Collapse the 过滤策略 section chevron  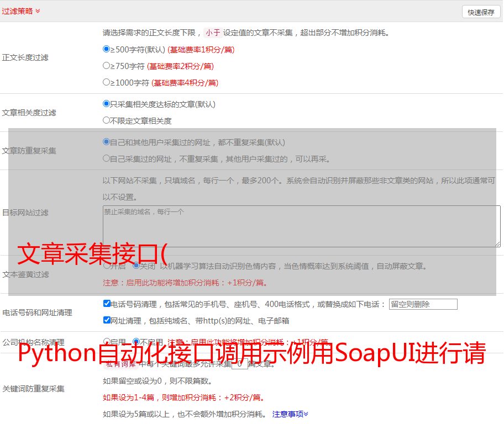tap(38, 11)
